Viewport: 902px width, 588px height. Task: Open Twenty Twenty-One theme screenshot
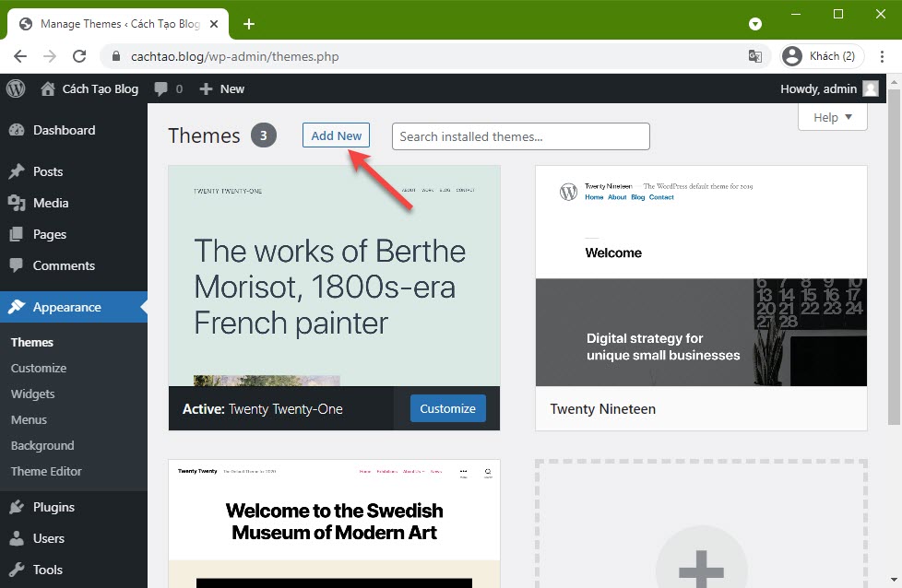tap(334, 276)
